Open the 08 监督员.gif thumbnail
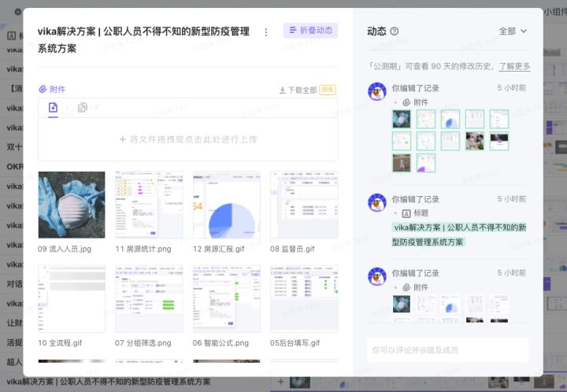567x392 pixels. coord(304,205)
